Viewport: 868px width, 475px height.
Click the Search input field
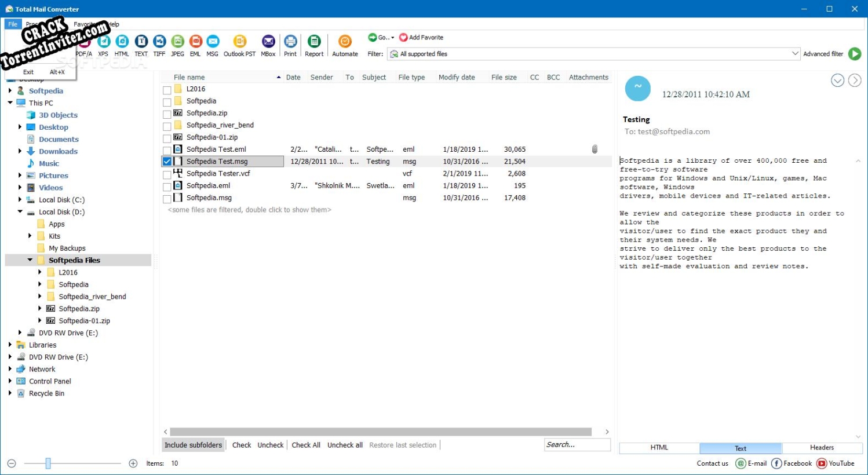tap(577, 445)
